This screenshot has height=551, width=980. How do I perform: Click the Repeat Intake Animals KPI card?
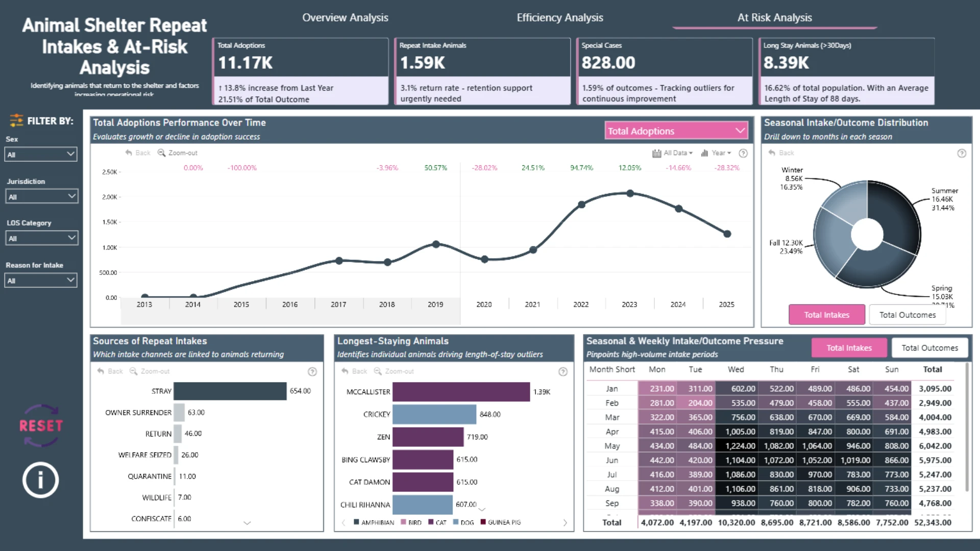(482, 71)
